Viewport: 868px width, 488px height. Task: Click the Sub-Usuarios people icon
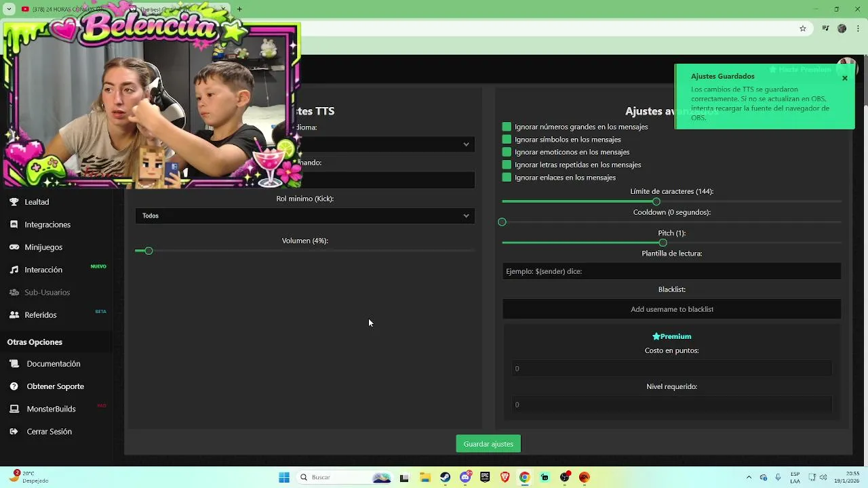pos(14,292)
